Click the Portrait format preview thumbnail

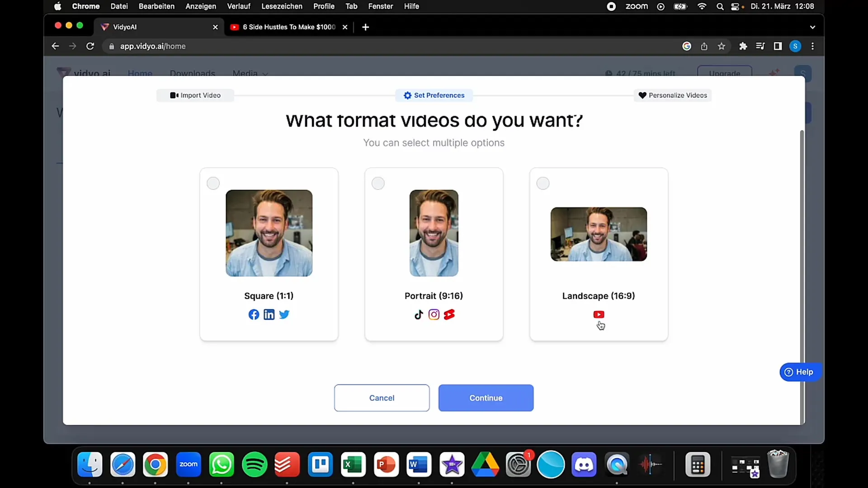(x=434, y=233)
